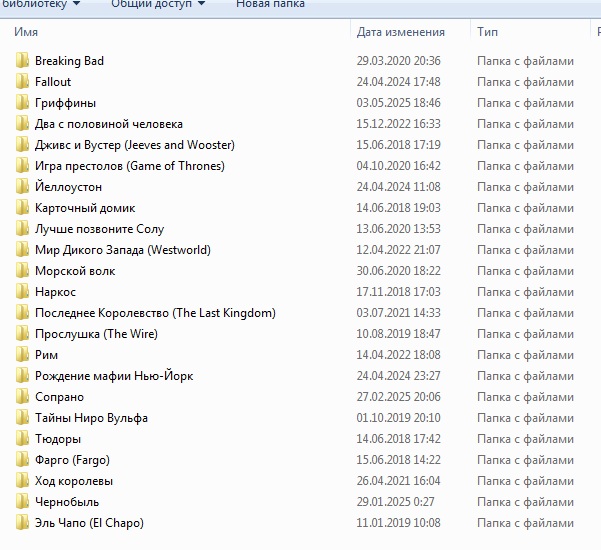This screenshot has width=601, height=550.
Task: Select the Последнее Королевство (The Last Kingdom) row
Action: pos(155,313)
